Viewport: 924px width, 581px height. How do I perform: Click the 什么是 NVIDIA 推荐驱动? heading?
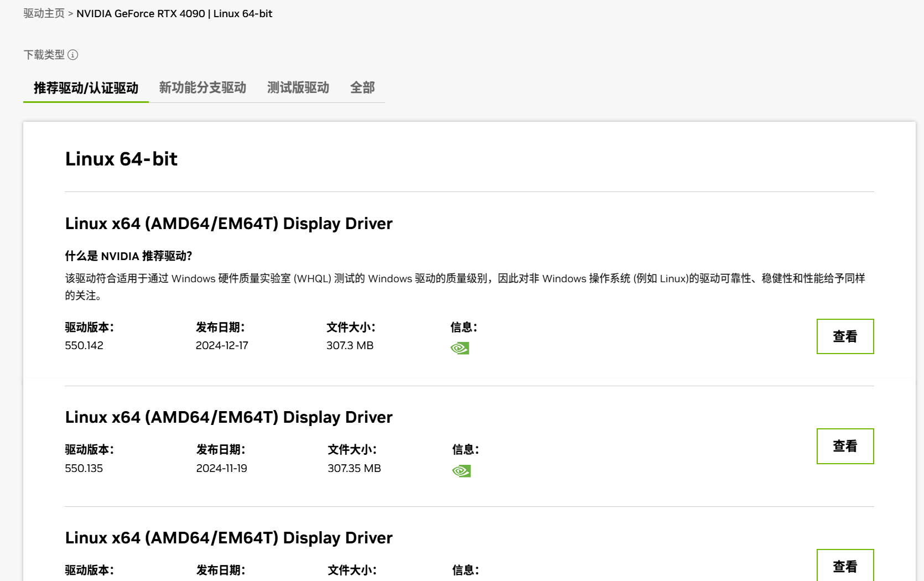(128, 256)
